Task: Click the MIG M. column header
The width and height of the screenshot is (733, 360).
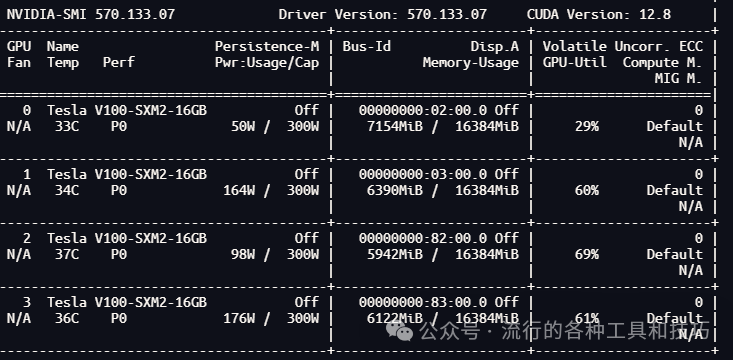Action: (x=678, y=79)
